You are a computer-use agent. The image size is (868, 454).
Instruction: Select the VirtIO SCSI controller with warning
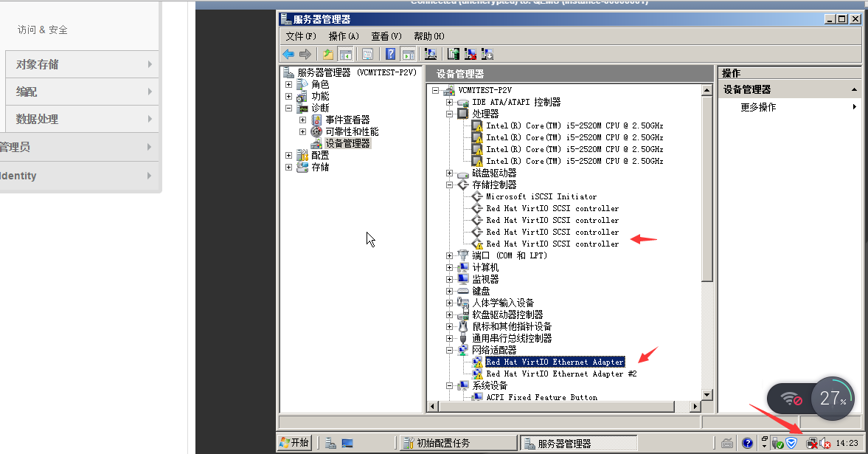pyautogui.click(x=552, y=244)
